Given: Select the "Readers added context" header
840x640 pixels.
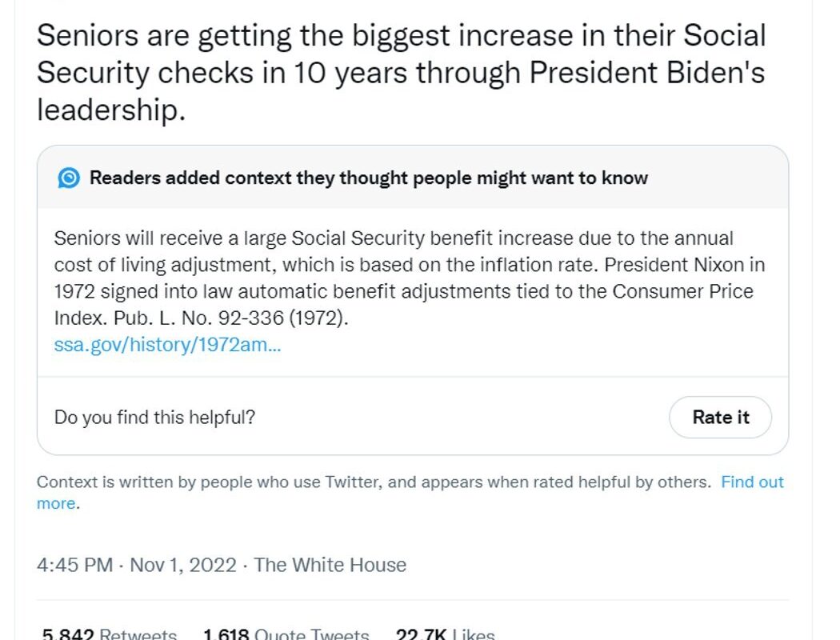Looking at the screenshot, I should [369, 178].
